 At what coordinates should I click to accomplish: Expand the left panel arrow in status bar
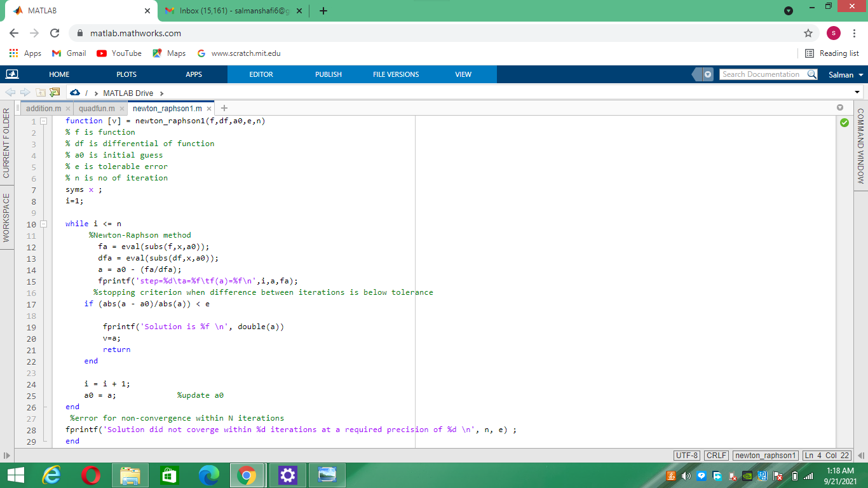pyautogui.click(x=8, y=455)
